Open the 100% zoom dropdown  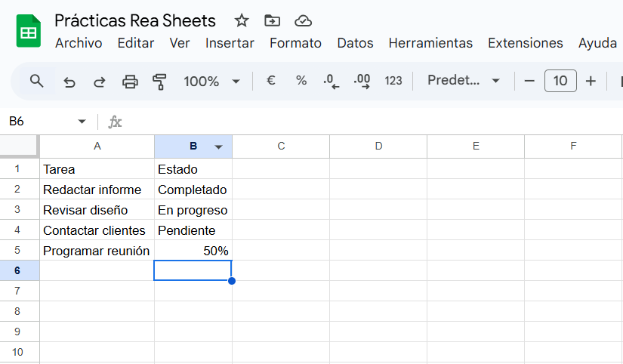211,81
